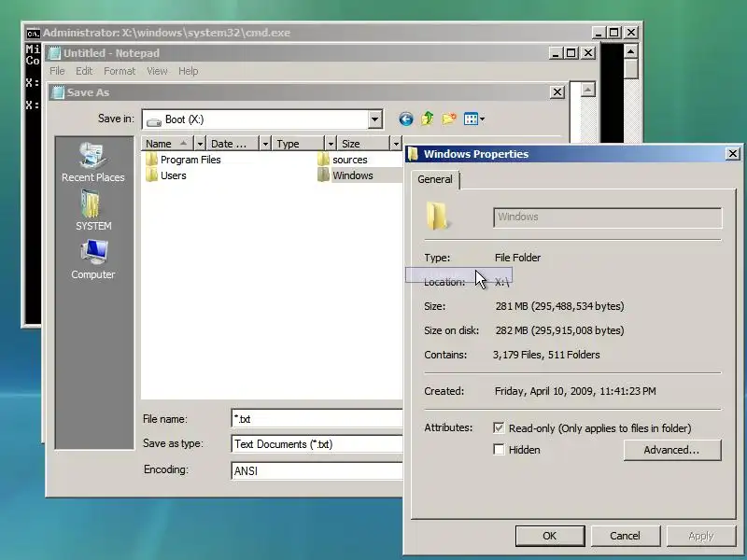Open the Views menu icon in Save As
Viewport: 747px width, 560px height.
471,119
